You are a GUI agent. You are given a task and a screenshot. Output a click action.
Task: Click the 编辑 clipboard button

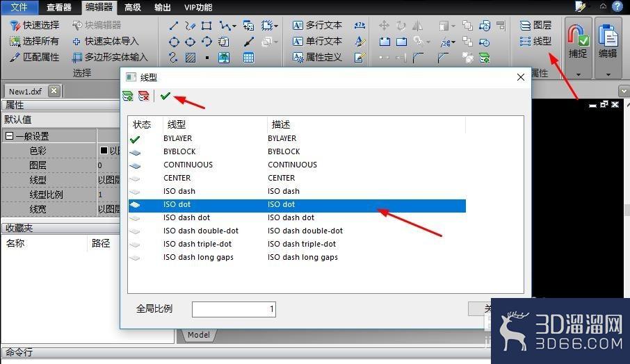click(x=608, y=42)
